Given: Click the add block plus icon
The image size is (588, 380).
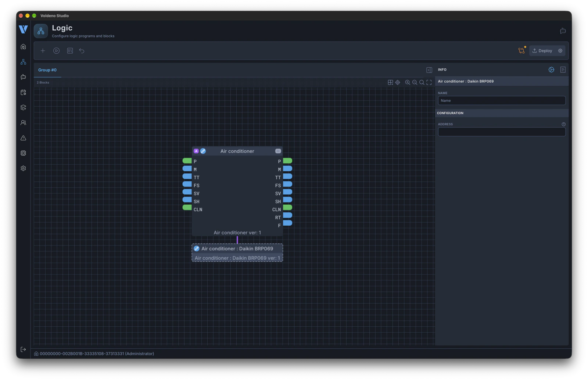Looking at the screenshot, I should tap(43, 51).
